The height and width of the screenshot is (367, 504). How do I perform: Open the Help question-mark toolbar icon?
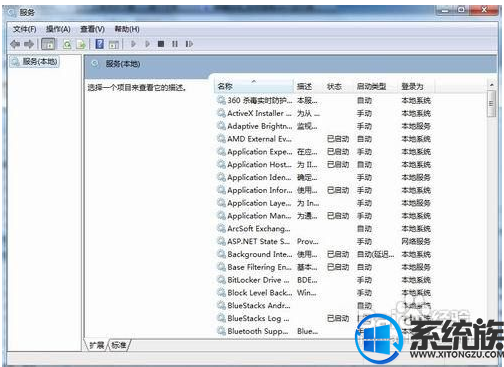click(x=99, y=44)
